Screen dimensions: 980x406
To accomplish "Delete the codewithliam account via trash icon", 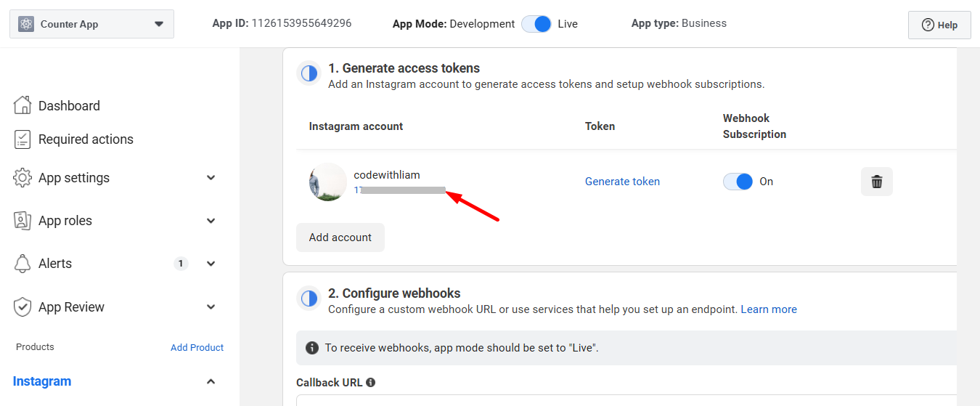I will tap(876, 182).
